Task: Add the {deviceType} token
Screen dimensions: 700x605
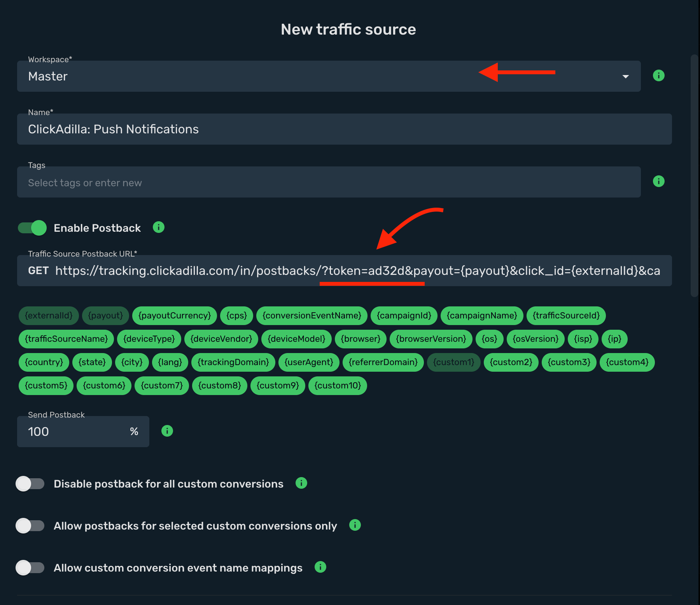Action: click(x=149, y=339)
